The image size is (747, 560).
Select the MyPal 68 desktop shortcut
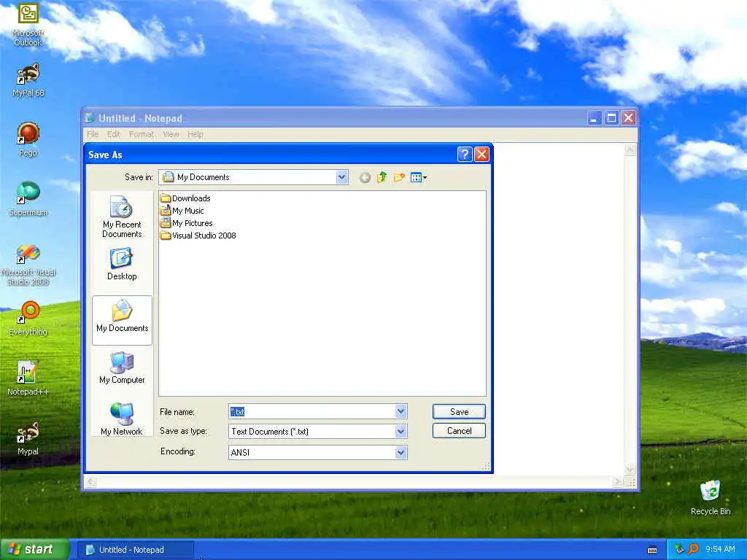point(28,79)
